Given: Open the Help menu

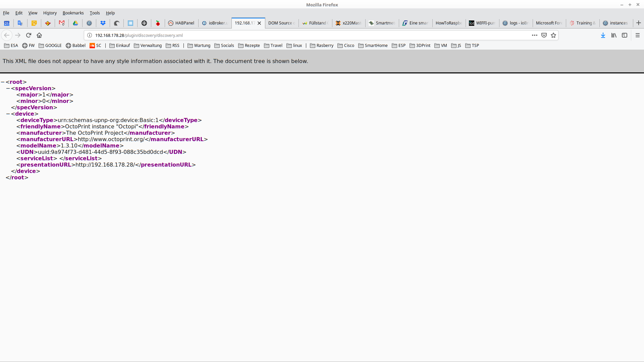Looking at the screenshot, I should (110, 13).
